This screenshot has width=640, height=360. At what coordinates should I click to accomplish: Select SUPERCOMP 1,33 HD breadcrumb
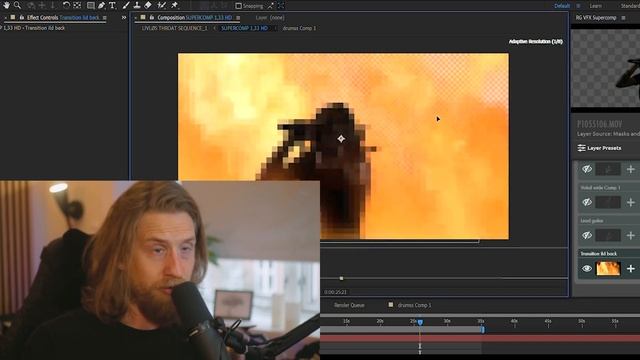(244, 28)
